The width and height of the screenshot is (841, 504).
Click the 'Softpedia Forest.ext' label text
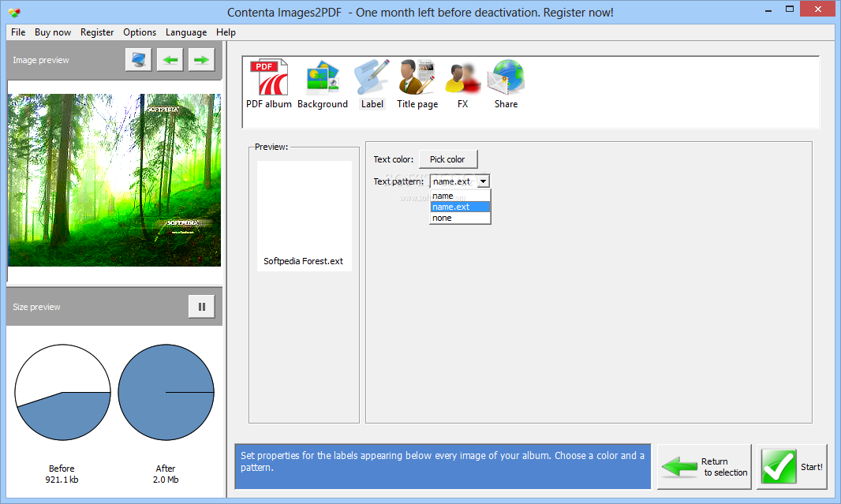point(303,261)
